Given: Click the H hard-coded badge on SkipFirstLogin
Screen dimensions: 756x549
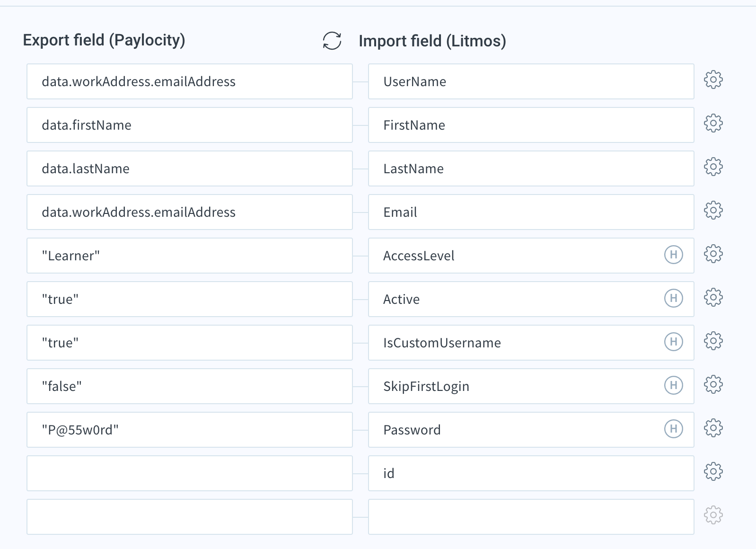Looking at the screenshot, I should click(674, 385).
